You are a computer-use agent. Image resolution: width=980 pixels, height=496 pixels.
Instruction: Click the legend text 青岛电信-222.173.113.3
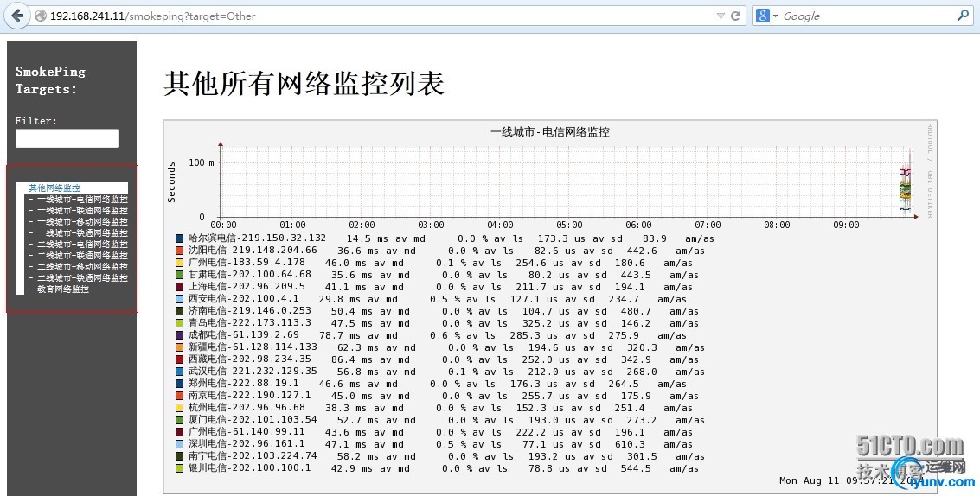pos(250,323)
